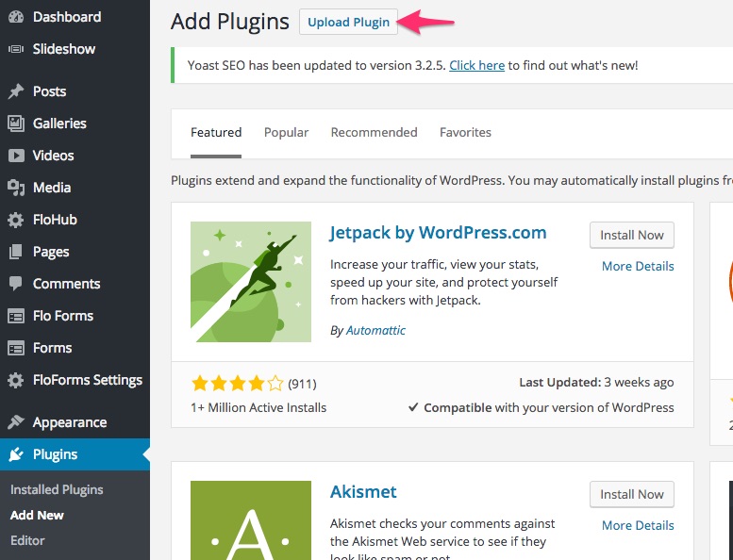Open the Favorites tab
This screenshot has width=733, height=560.
(x=465, y=133)
